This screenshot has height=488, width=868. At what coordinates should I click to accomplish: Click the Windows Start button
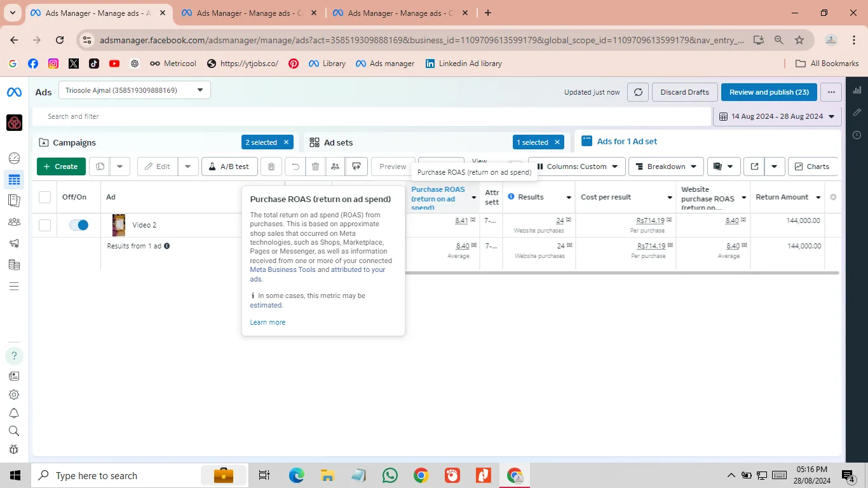15,475
